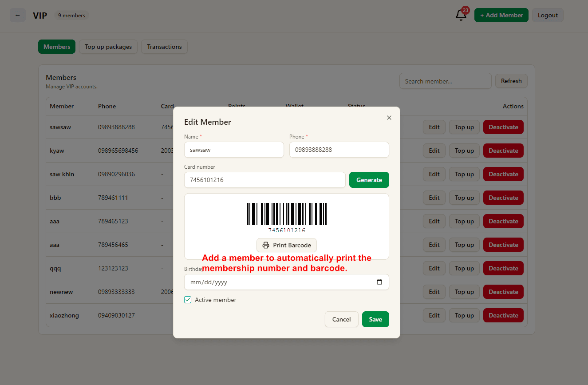Deactivate member sawsaw
This screenshot has height=385, width=588.
503,127
